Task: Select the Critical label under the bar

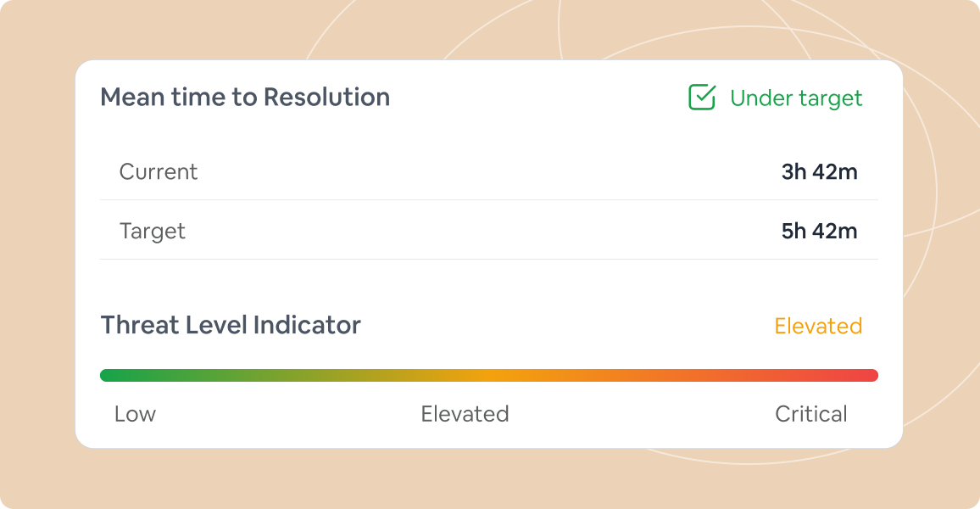Action: [810, 414]
